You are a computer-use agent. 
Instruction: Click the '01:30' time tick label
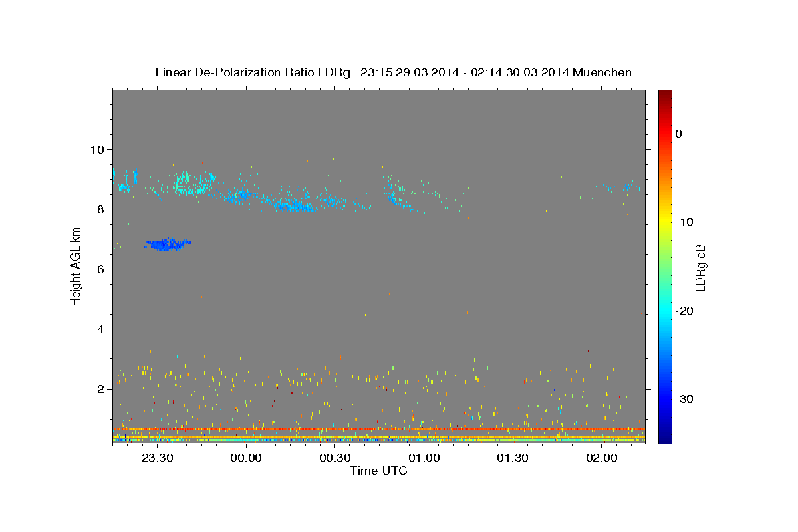513,458
